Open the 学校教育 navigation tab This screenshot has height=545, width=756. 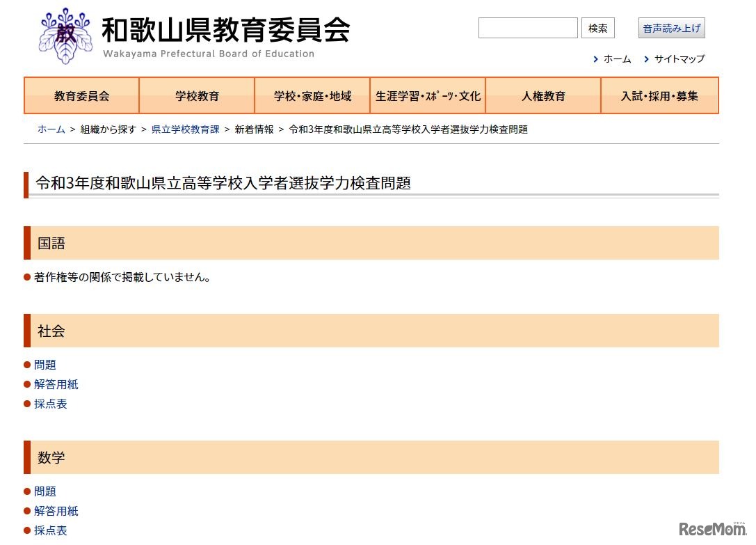click(197, 95)
